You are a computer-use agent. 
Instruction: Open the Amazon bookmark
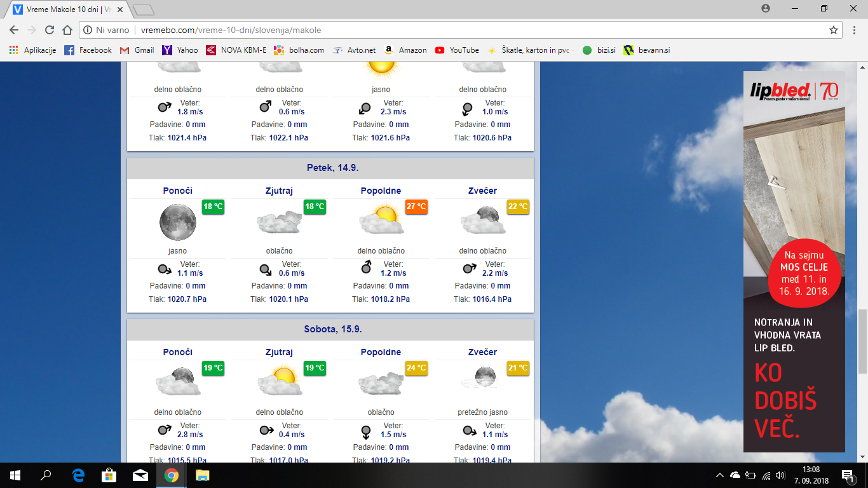(405, 50)
